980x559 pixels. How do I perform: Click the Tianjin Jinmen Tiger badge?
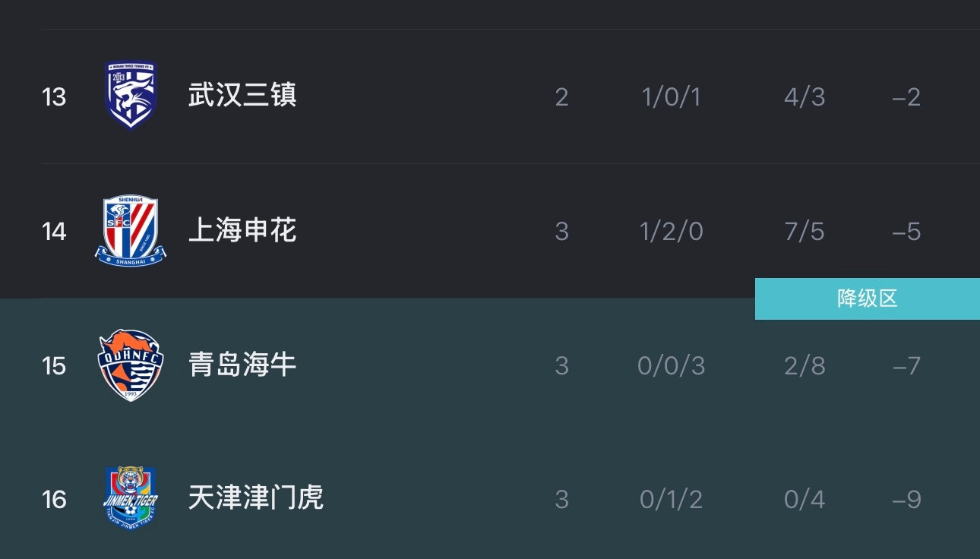[x=131, y=499]
